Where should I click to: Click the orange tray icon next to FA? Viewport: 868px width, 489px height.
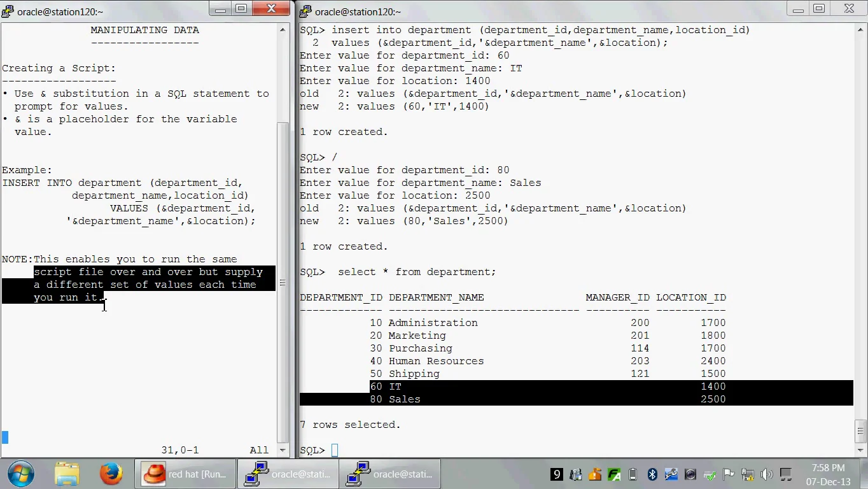(x=595, y=474)
